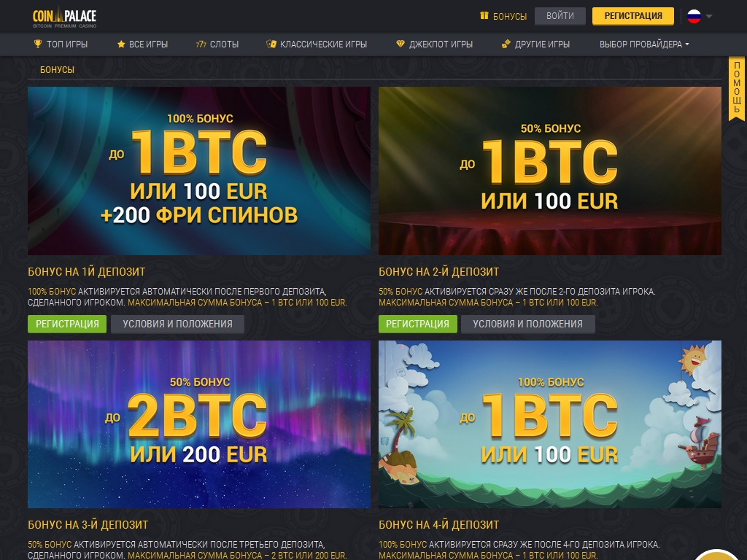Click the Coin Palace logo
The width and height of the screenshot is (747, 560).
tap(64, 17)
